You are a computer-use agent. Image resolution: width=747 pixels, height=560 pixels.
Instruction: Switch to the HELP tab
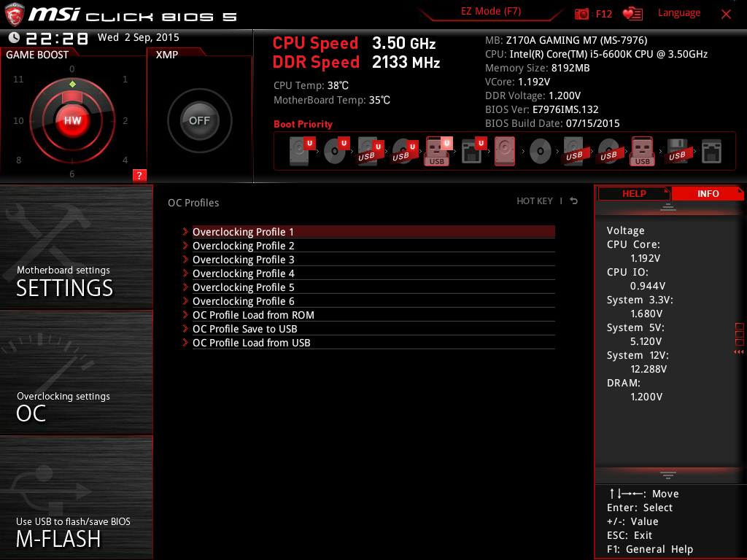tap(634, 194)
